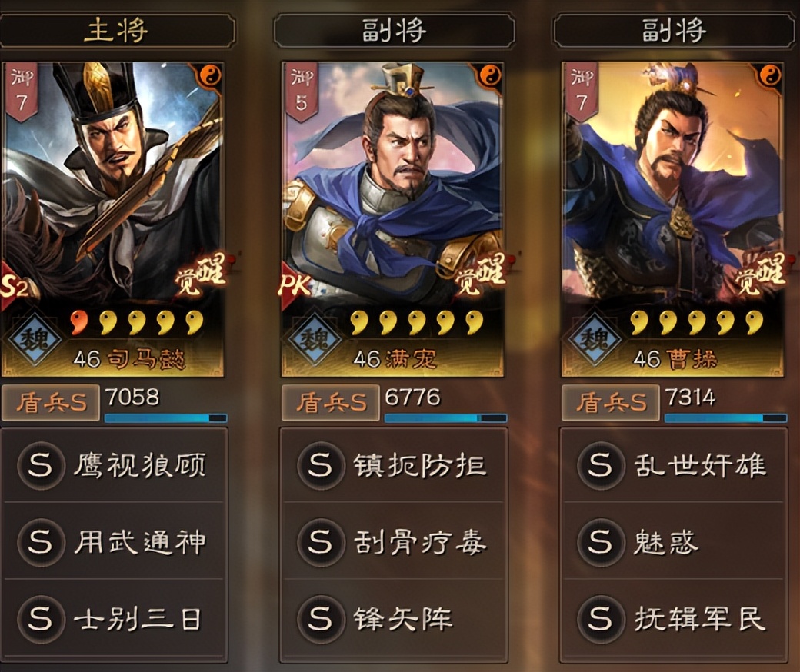Tap the yin-yang icon on 曹操's card
The height and width of the screenshot is (672, 800).
tap(771, 75)
